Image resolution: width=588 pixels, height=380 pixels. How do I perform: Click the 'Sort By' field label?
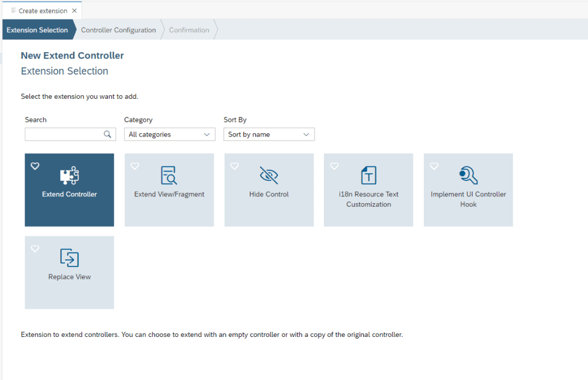pos(235,119)
